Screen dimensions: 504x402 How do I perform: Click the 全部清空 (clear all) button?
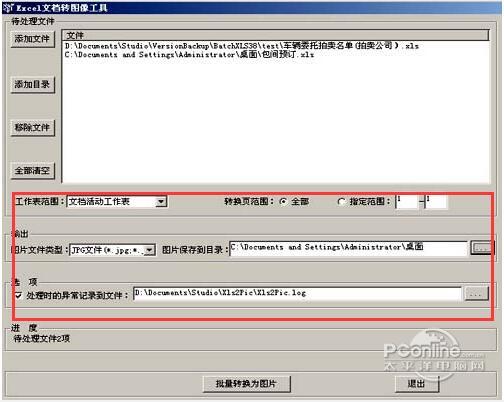(32, 171)
